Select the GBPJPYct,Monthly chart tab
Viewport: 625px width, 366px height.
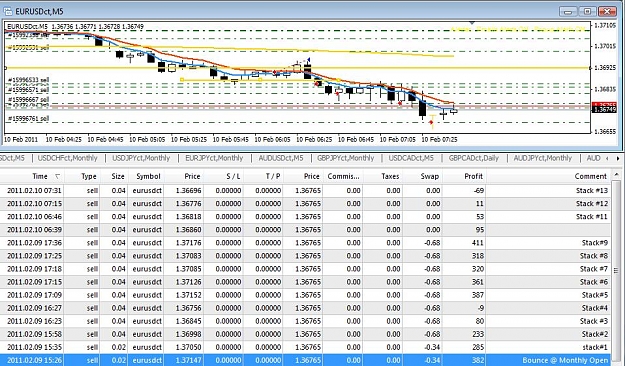pos(345,158)
